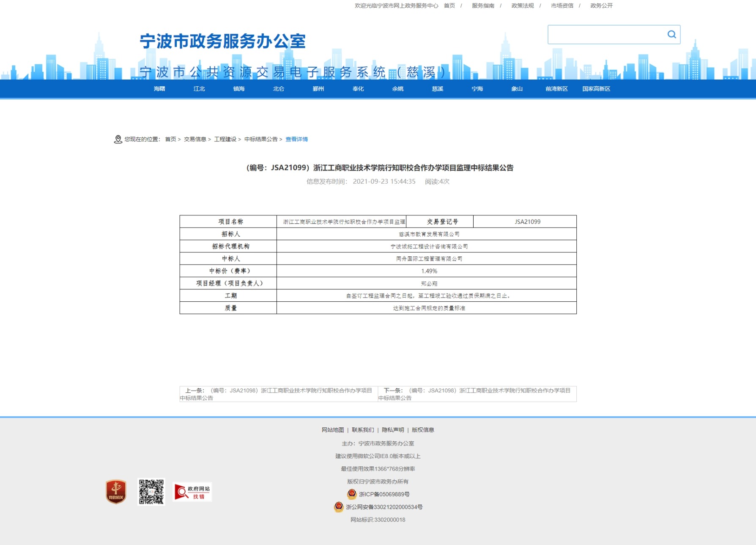Click the QR code image in footer
The width and height of the screenshot is (756, 545).
[x=151, y=492]
